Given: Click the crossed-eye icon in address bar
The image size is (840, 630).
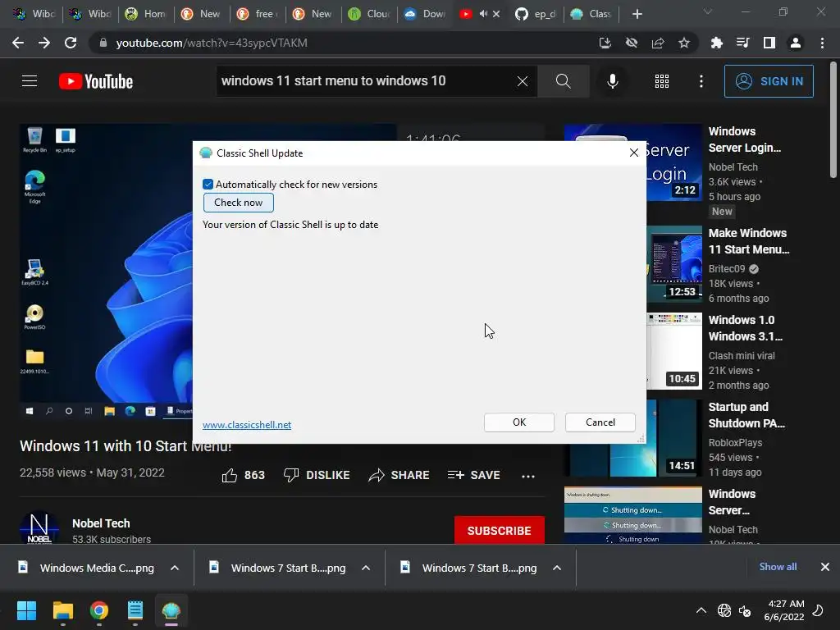Looking at the screenshot, I should pyautogui.click(x=632, y=43).
